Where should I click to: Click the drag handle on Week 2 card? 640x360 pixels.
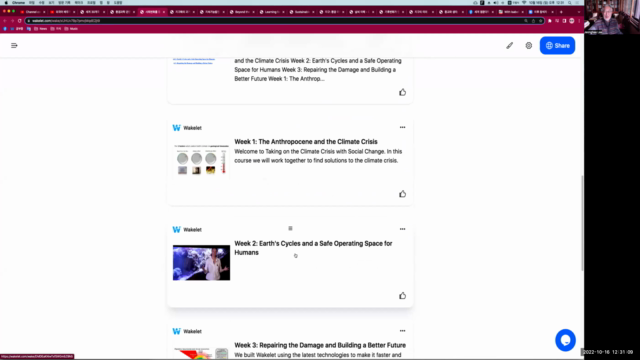(290, 228)
